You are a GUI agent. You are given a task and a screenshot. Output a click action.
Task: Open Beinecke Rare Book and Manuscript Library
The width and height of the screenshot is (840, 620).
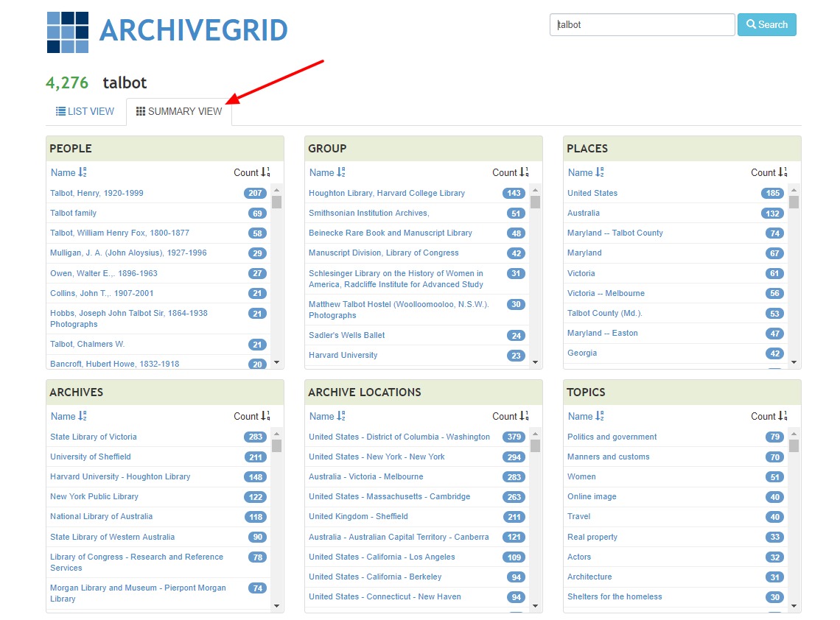[x=391, y=233]
